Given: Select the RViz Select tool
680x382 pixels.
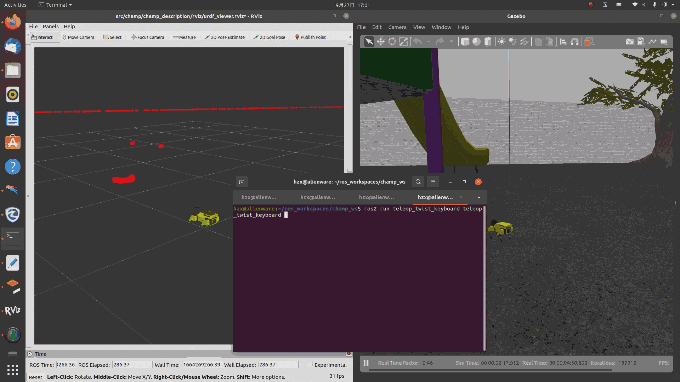Looking at the screenshot, I should coord(112,37).
